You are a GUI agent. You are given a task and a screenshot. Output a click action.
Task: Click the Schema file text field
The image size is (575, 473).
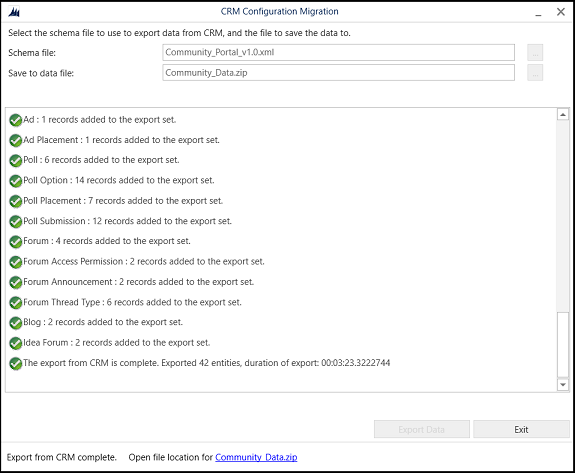point(338,52)
